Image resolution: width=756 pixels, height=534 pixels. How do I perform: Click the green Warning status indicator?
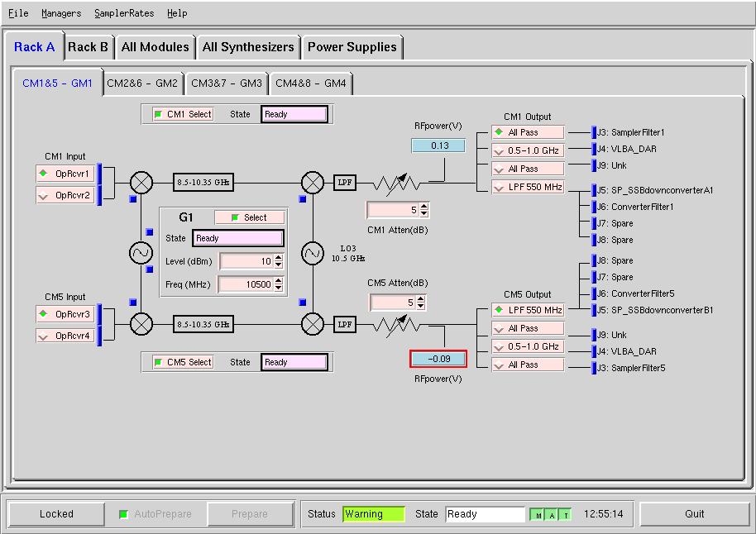pyautogui.click(x=374, y=514)
